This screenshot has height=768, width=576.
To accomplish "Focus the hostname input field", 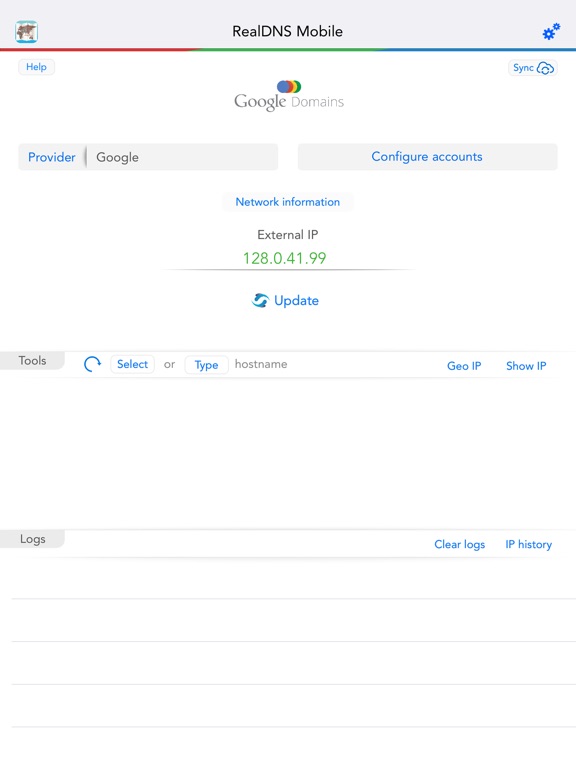I will 333,364.
